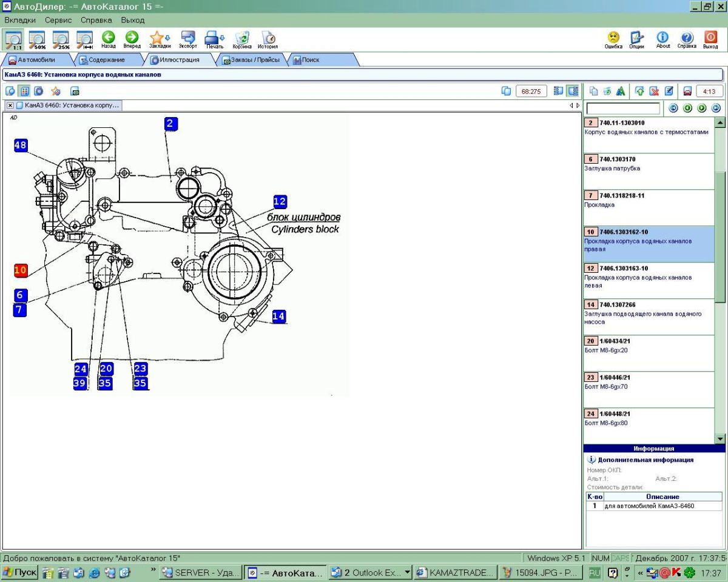This screenshot has width=728, height=582.
Task: Click the copy icon in parts panel toolbar
Action: [x=594, y=91]
